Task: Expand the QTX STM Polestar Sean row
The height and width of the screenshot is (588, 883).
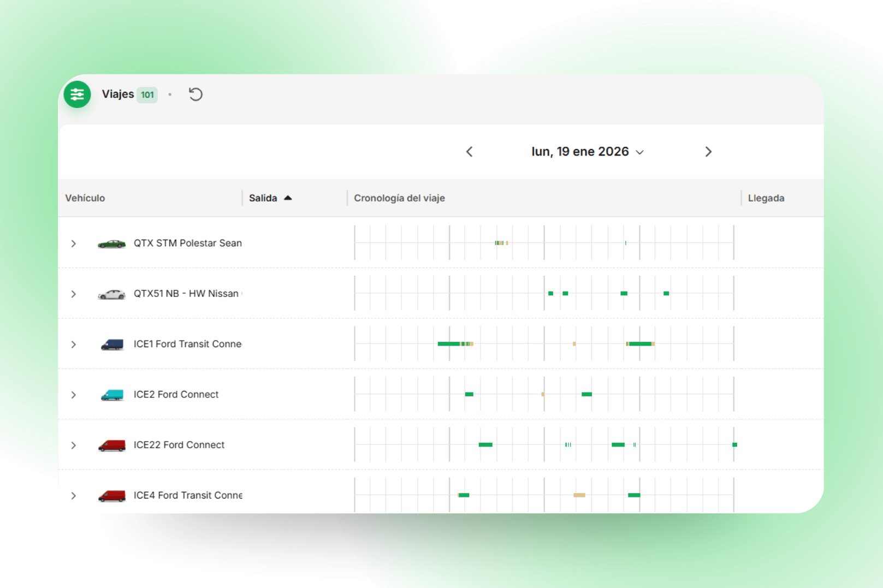Action: [73, 243]
